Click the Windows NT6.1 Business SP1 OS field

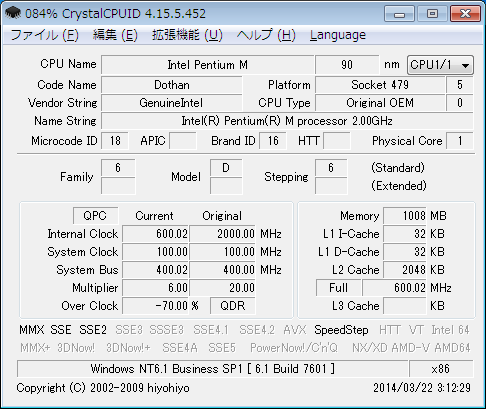pos(213,369)
